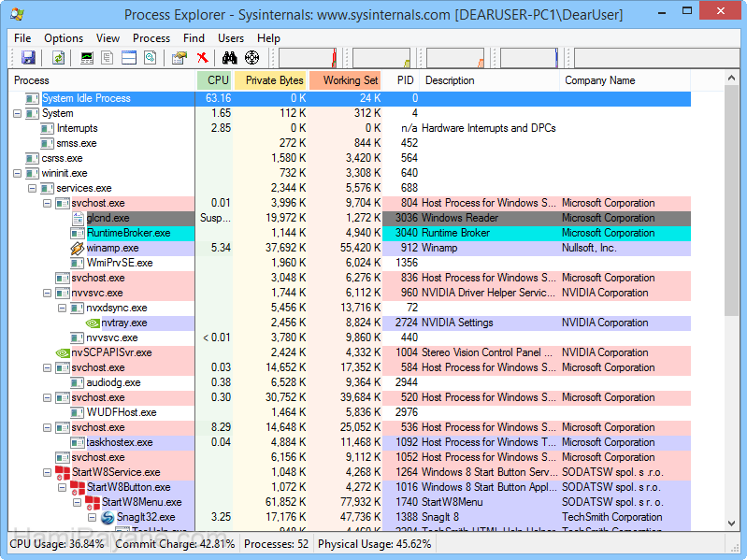This screenshot has width=747, height=560.
Task: Toggle Show Lower Pane toolbar icon
Action: point(129,58)
